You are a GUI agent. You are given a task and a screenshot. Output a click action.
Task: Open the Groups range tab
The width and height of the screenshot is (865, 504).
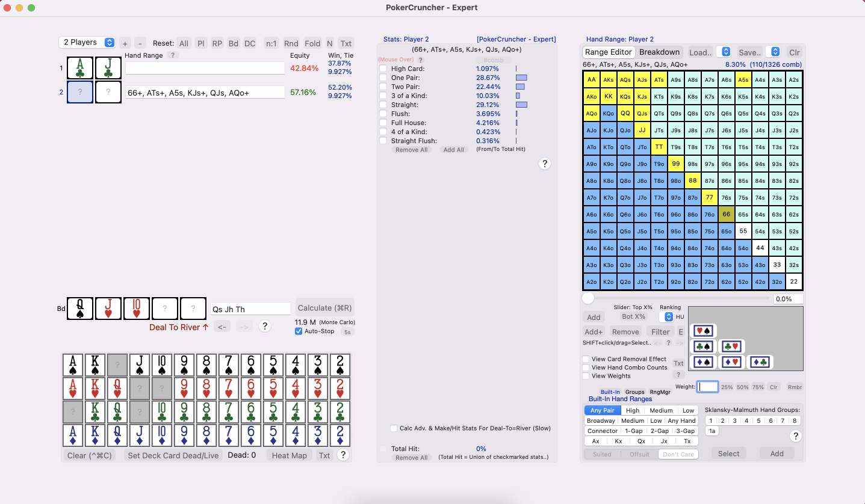(634, 392)
